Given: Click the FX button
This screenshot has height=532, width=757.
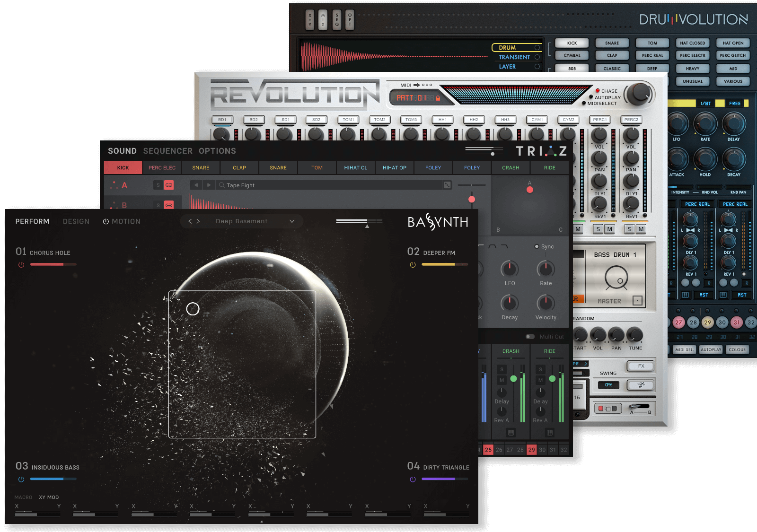Looking at the screenshot, I should coord(641,366).
